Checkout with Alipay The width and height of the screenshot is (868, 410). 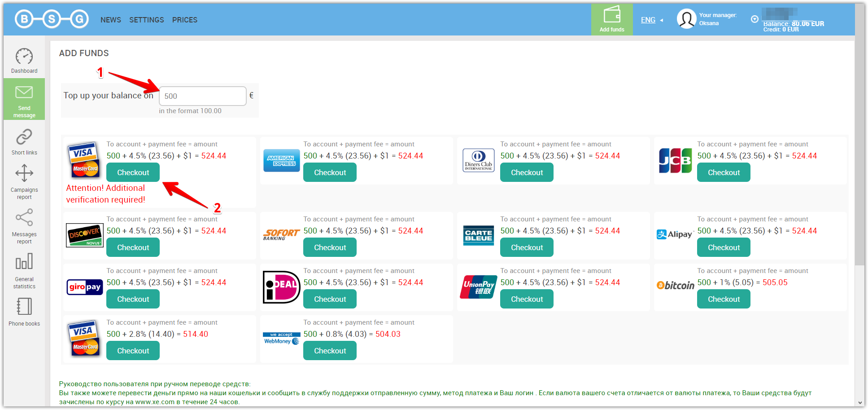(724, 247)
